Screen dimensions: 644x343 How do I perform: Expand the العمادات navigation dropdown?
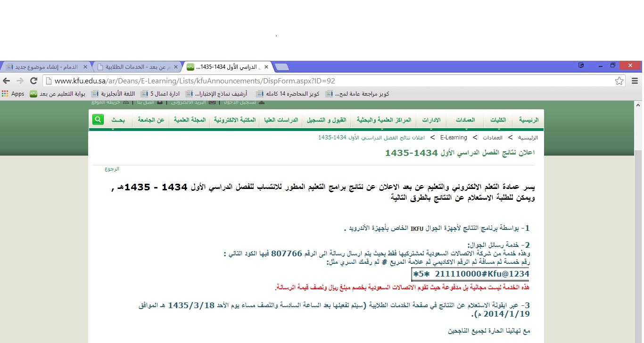465,120
